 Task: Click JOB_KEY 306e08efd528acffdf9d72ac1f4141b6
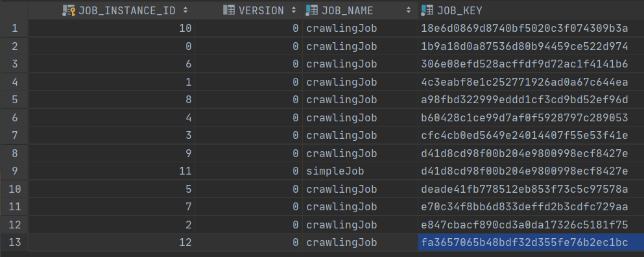[531, 64]
